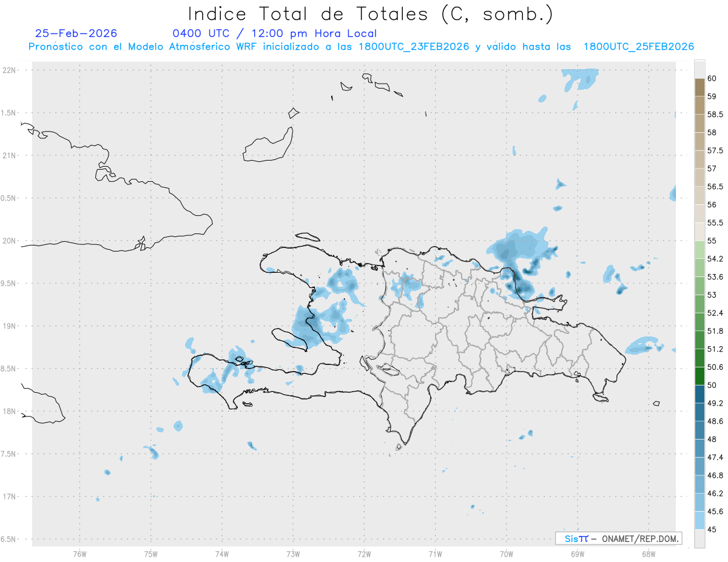Select the colorbar value 57.5
This screenshot has width=728, height=562.
tap(715, 150)
